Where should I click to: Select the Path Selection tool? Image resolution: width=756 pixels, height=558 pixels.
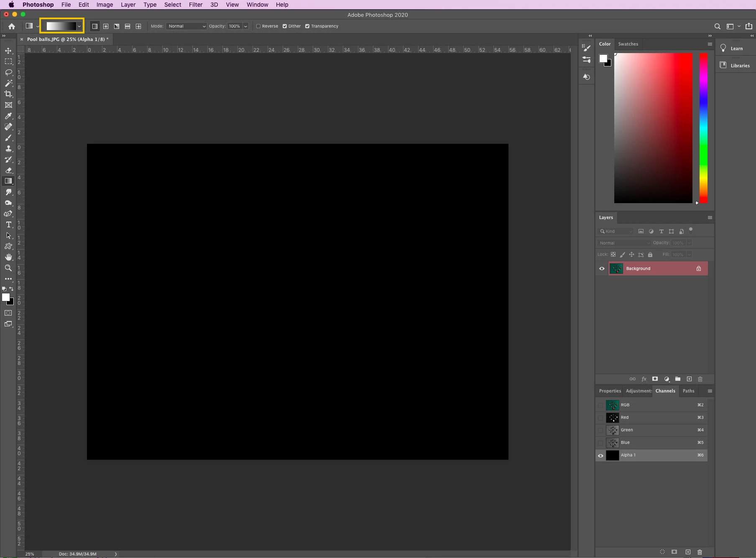pos(8,235)
